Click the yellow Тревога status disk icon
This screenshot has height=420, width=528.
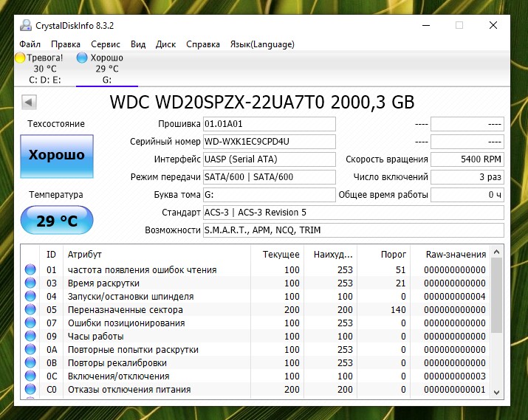tap(20, 58)
